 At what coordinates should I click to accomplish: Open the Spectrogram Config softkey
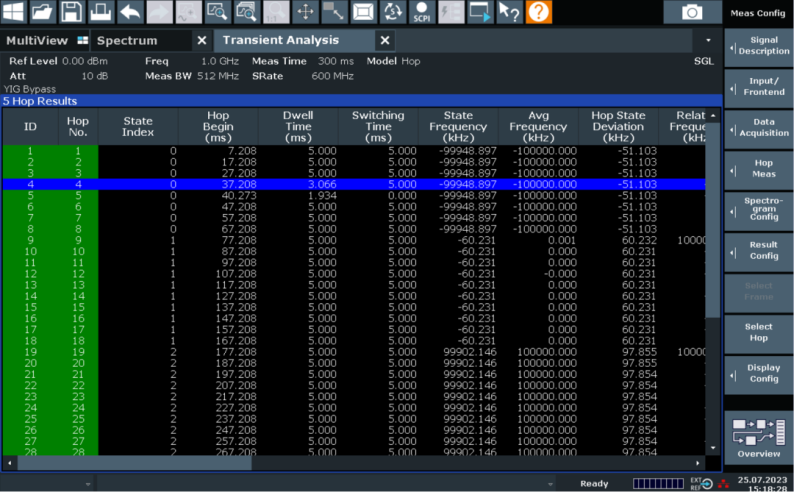[759, 210]
